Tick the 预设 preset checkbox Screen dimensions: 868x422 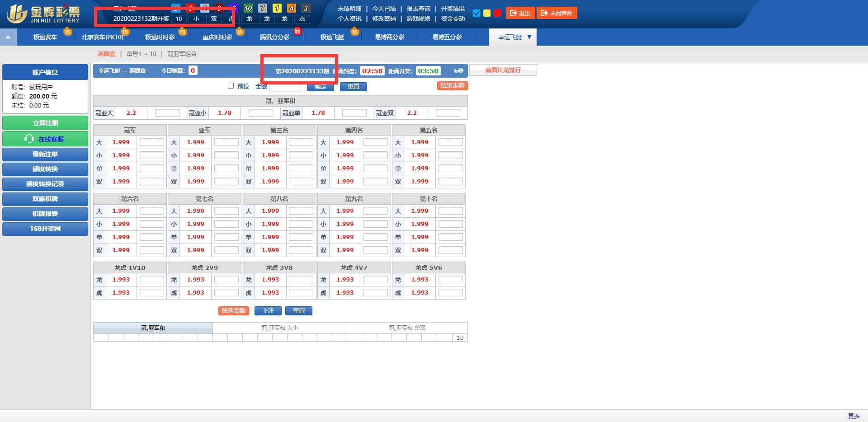tap(231, 86)
